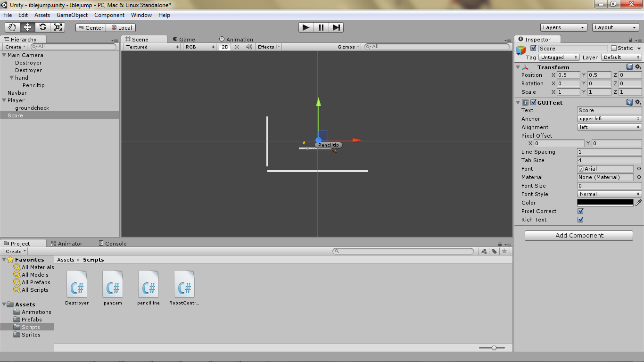Viewport: 644px width, 362px height.
Task: Switch to the Animator tab
Action: [x=66, y=244]
